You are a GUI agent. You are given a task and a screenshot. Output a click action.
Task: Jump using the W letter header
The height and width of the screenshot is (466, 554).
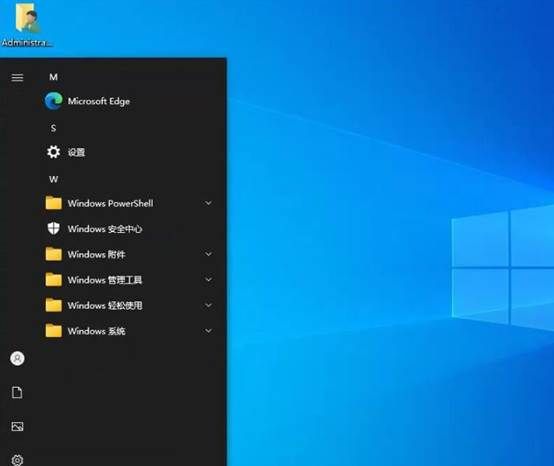click(x=53, y=179)
